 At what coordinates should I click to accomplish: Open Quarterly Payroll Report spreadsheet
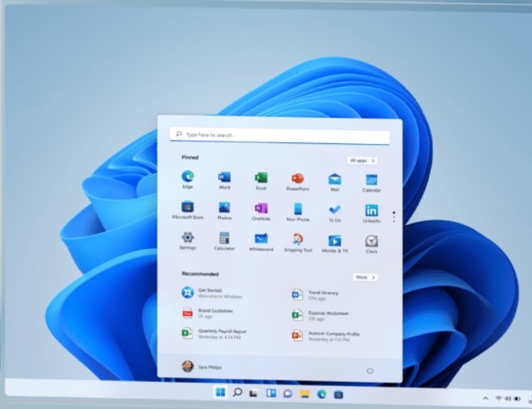click(x=216, y=334)
